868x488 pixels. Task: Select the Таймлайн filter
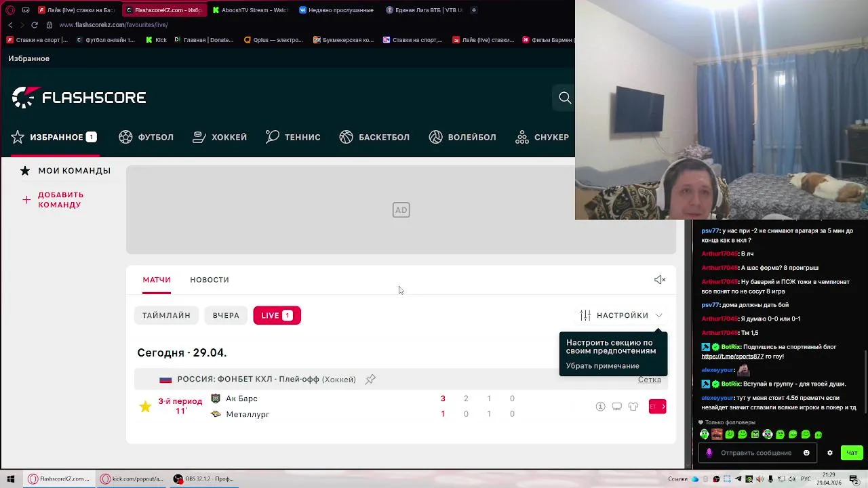[x=166, y=315]
